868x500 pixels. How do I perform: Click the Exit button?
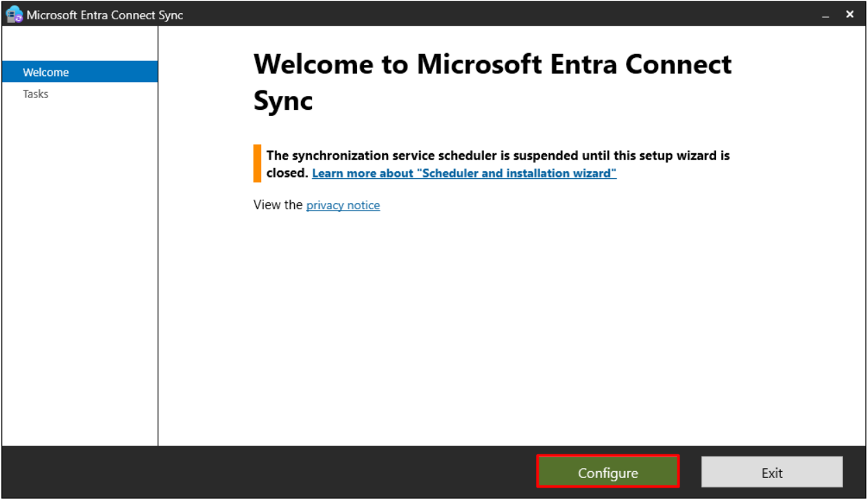pyautogui.click(x=772, y=472)
